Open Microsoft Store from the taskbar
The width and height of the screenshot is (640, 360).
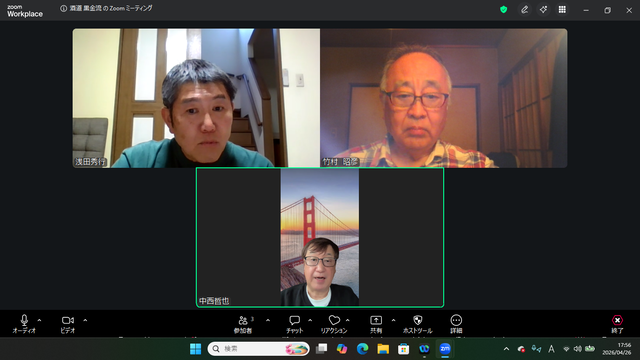coord(404,349)
